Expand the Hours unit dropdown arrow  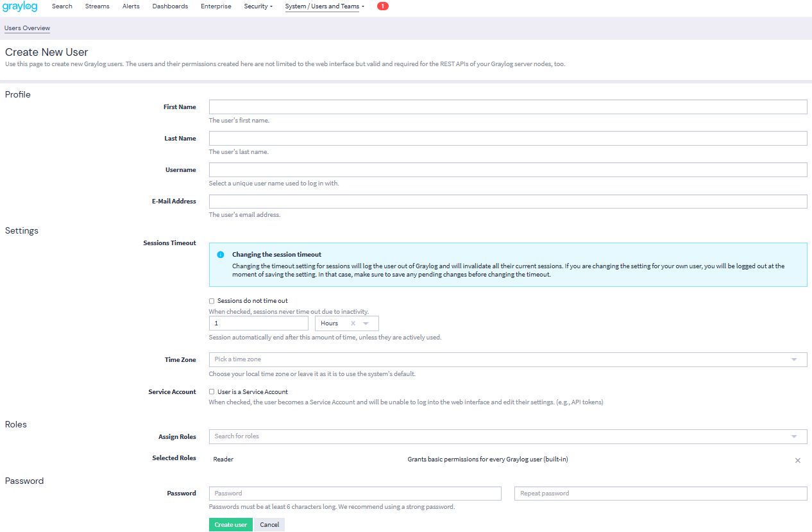pos(366,323)
